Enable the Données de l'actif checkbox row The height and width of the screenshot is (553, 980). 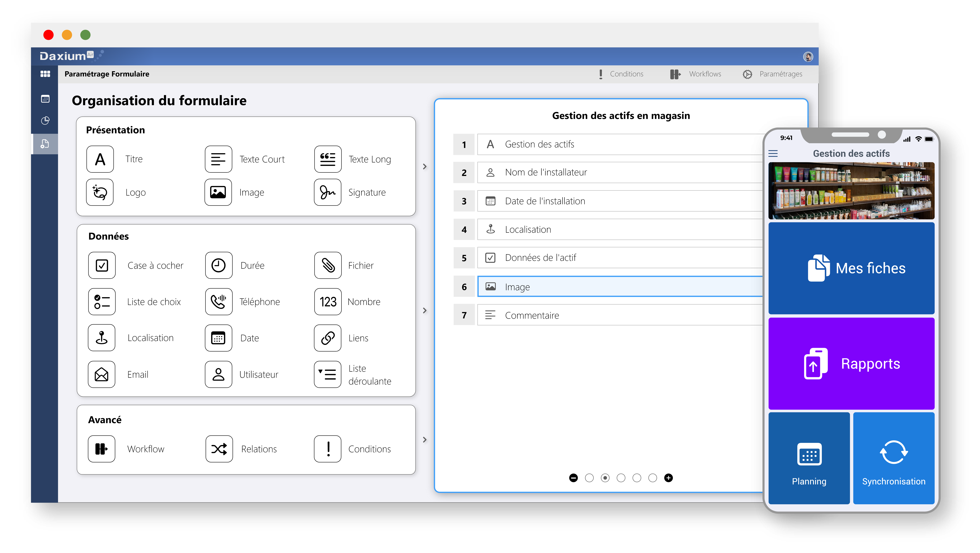(x=491, y=258)
